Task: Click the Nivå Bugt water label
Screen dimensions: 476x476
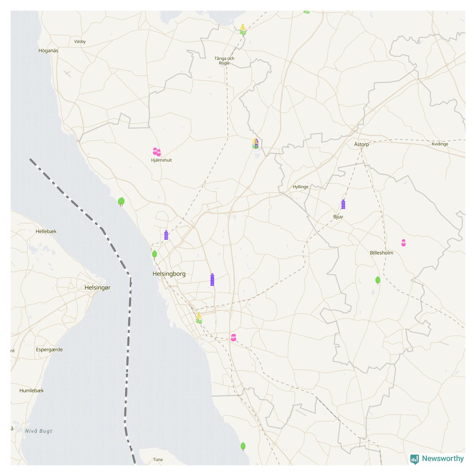Action: [x=39, y=431]
